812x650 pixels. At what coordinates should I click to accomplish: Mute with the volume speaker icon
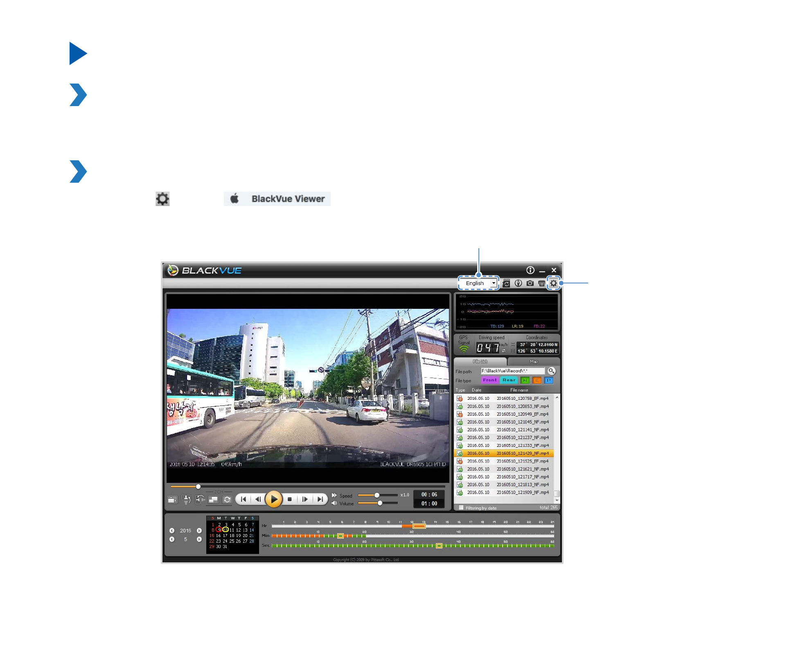pyautogui.click(x=334, y=503)
